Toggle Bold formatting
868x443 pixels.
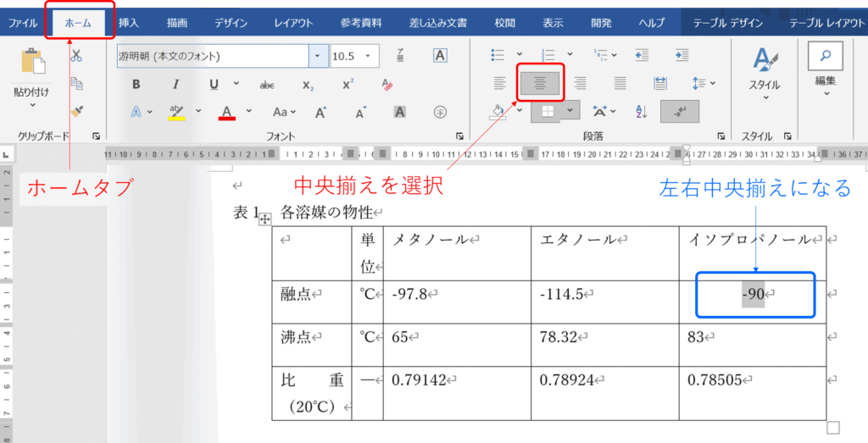coord(136,85)
